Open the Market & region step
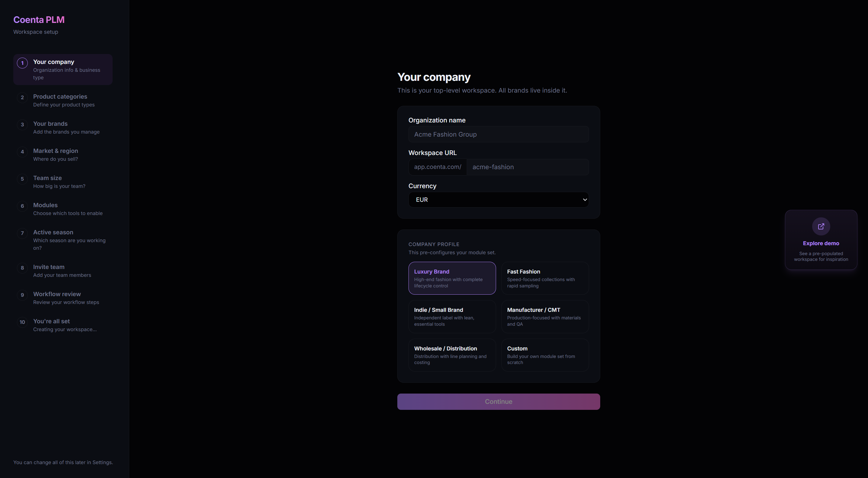Image resolution: width=868 pixels, height=478 pixels. pyautogui.click(x=56, y=151)
